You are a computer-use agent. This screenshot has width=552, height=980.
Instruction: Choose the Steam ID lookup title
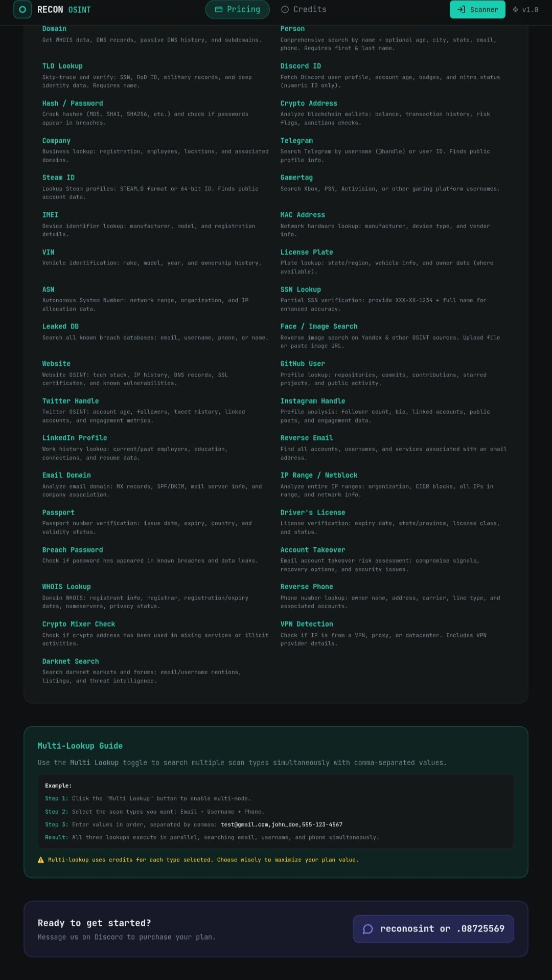pos(58,177)
